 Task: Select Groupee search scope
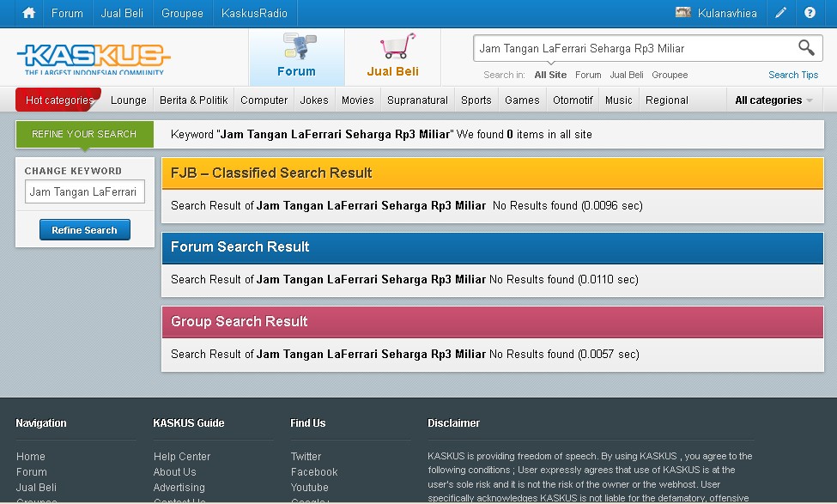[670, 75]
